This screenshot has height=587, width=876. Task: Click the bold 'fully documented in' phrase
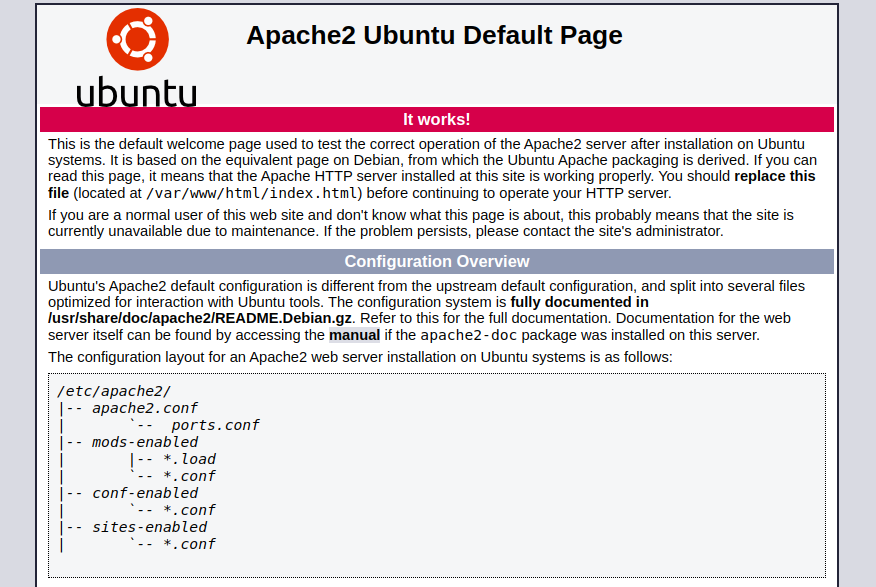tap(579, 302)
